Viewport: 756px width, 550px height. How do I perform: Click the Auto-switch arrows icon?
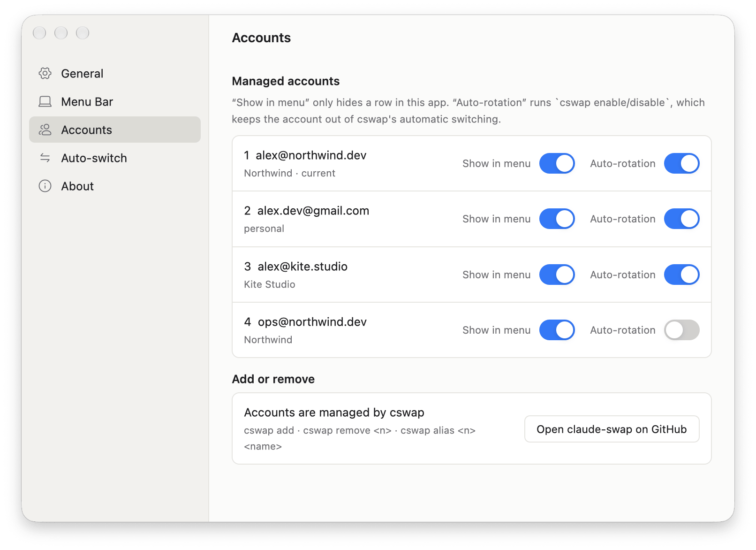point(45,158)
